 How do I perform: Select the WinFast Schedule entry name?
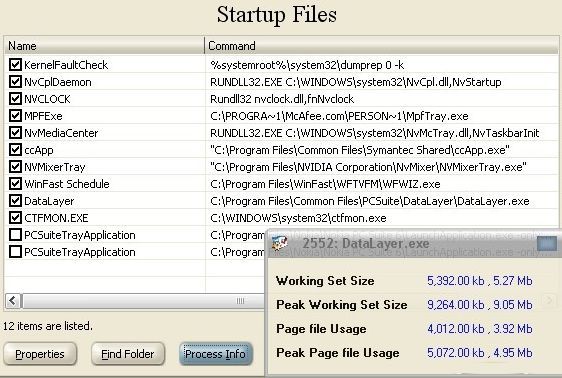click(x=67, y=184)
